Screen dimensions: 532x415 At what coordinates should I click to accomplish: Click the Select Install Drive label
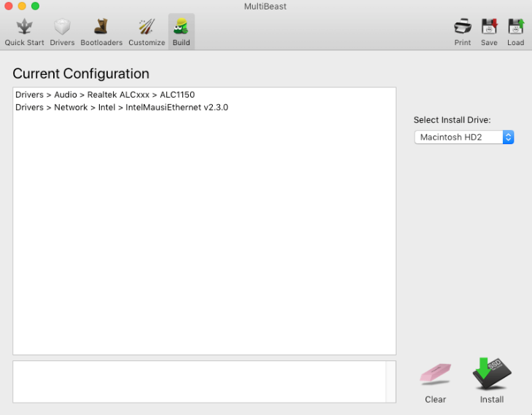452,120
